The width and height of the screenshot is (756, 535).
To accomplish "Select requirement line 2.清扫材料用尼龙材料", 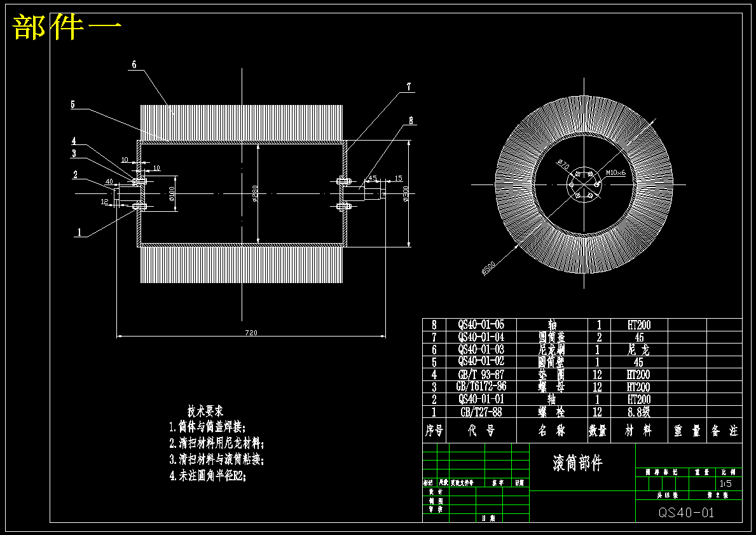I will [216, 443].
